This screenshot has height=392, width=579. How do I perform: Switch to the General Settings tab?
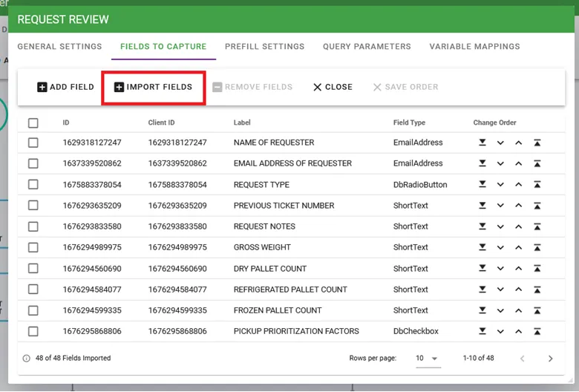(x=59, y=47)
